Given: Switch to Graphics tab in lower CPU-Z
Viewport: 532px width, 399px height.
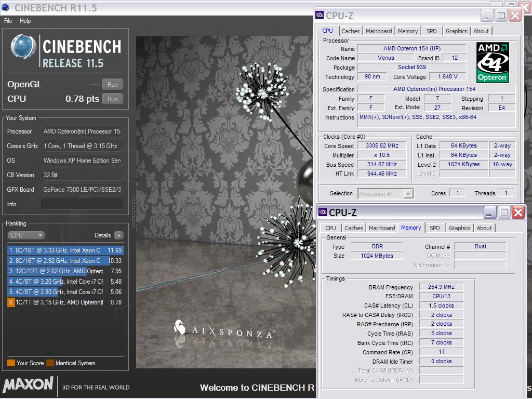Looking at the screenshot, I should 459,228.
